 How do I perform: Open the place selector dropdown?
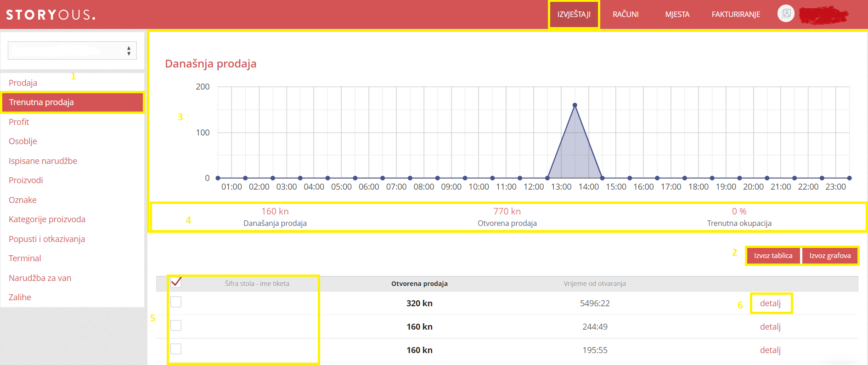[72, 51]
